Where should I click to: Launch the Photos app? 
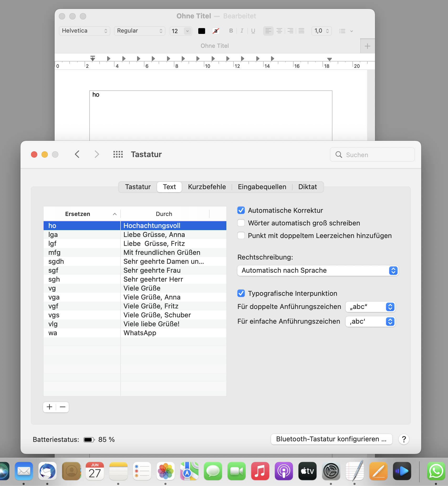[x=166, y=471]
